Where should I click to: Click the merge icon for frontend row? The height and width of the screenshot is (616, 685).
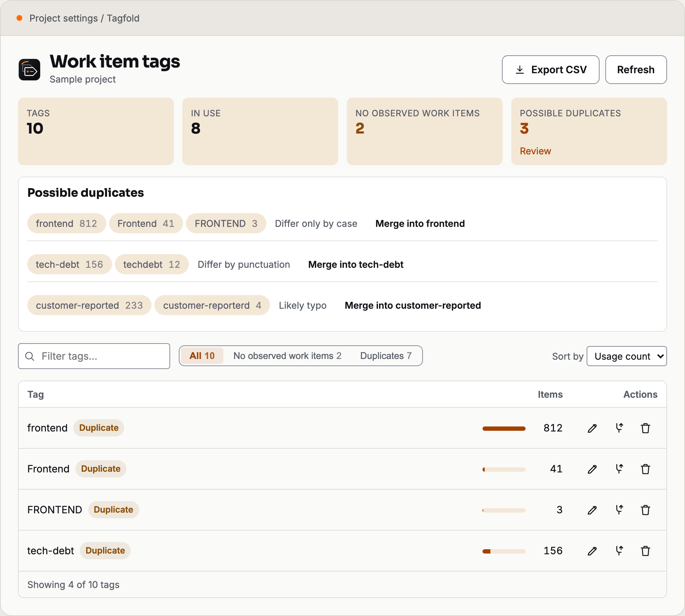click(619, 428)
